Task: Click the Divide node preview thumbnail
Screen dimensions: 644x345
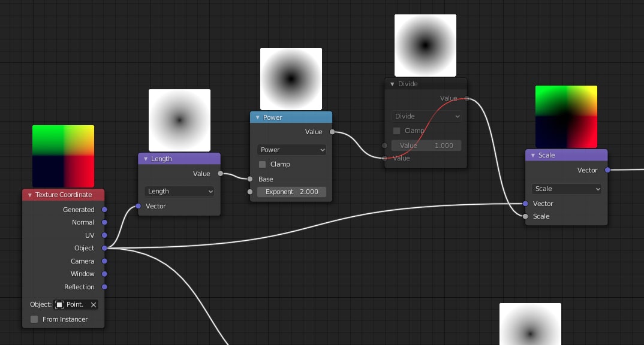Action: (426, 46)
